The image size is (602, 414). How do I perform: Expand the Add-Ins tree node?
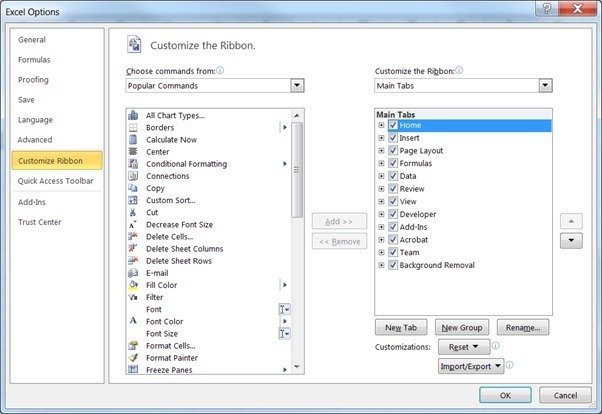click(x=381, y=227)
